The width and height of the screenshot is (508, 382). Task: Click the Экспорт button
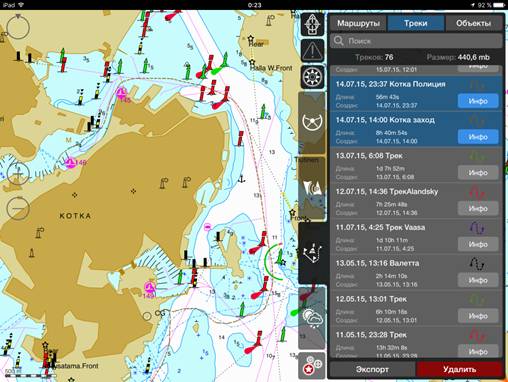(372, 369)
